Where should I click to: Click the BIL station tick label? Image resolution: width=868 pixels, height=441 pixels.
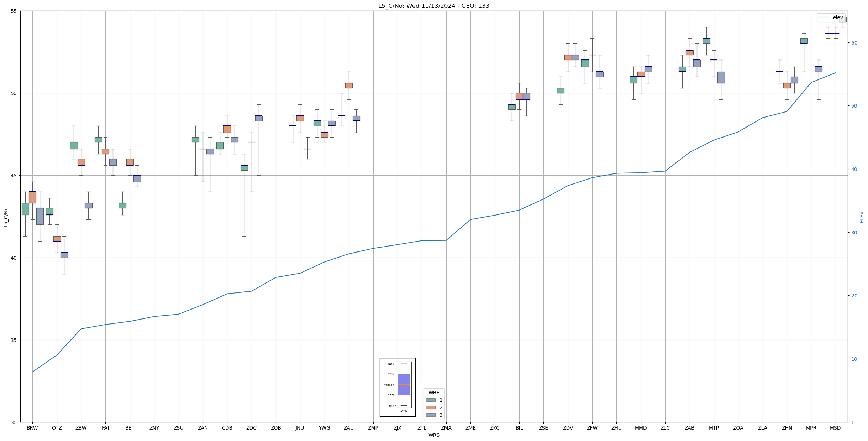pyautogui.click(x=519, y=428)
